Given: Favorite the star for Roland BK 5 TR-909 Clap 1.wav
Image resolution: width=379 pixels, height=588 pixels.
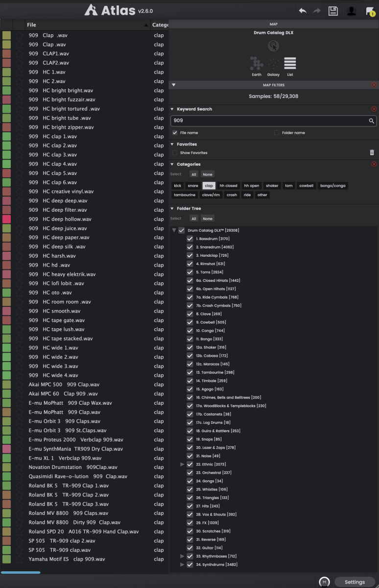Looking at the screenshot, I should tap(19, 486).
